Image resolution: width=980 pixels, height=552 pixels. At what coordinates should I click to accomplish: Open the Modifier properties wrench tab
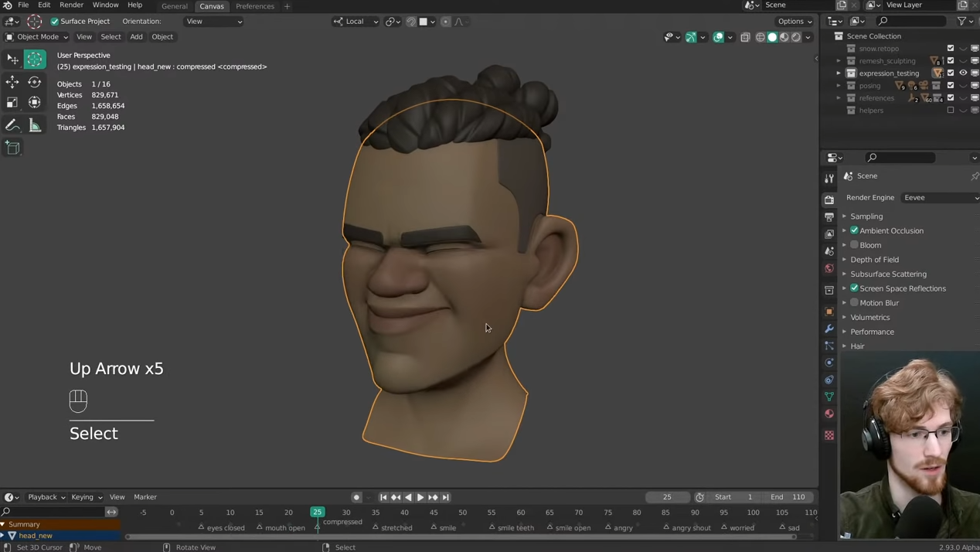pyautogui.click(x=829, y=329)
